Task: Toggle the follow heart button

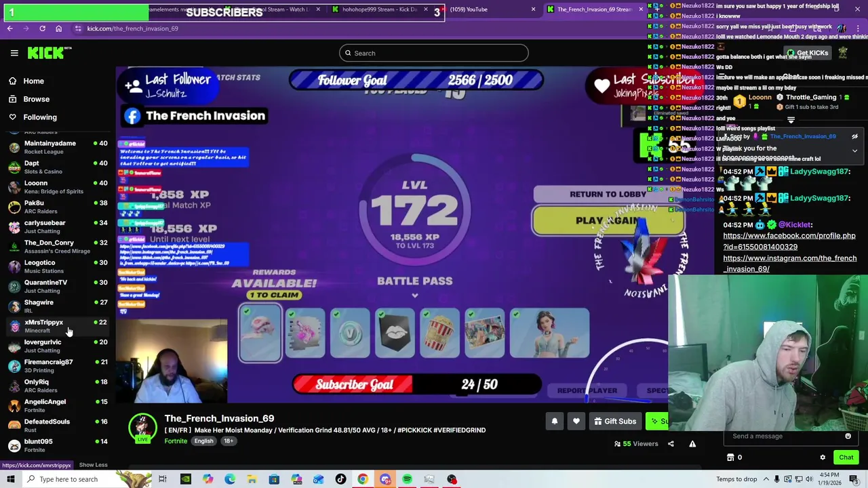Action: [576, 422]
